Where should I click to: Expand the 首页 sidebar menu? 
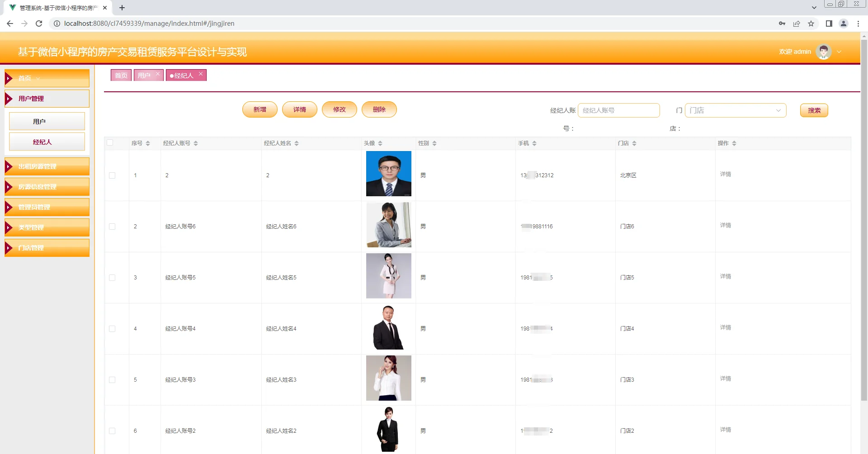(x=47, y=78)
